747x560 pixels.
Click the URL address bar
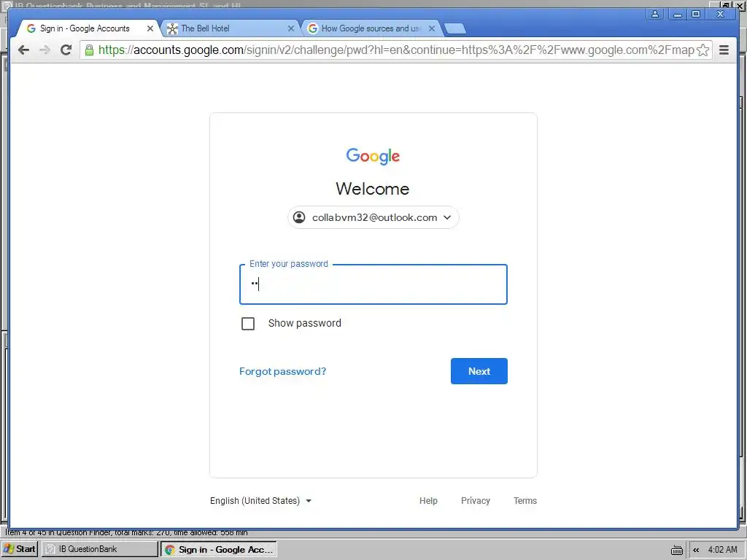(395, 50)
